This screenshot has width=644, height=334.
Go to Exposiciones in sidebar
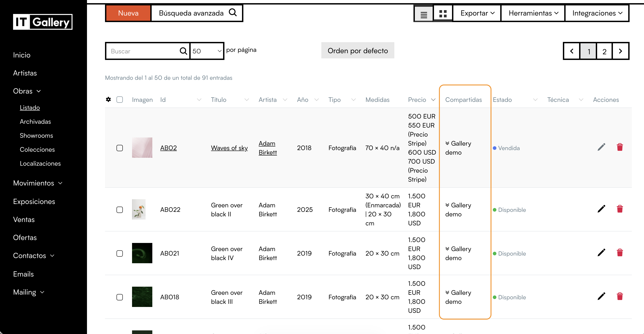(x=34, y=201)
